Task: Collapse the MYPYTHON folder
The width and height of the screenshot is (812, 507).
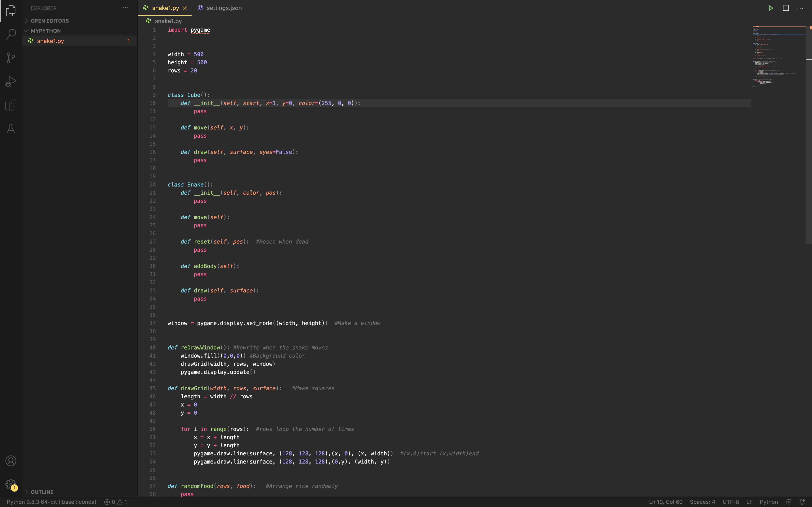Action: coord(26,31)
